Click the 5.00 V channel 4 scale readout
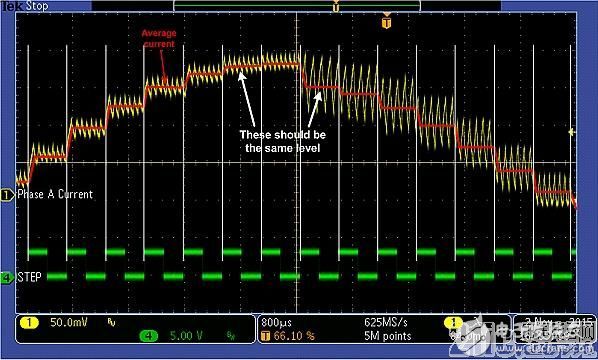This screenshot has width=598, height=360. (x=186, y=336)
